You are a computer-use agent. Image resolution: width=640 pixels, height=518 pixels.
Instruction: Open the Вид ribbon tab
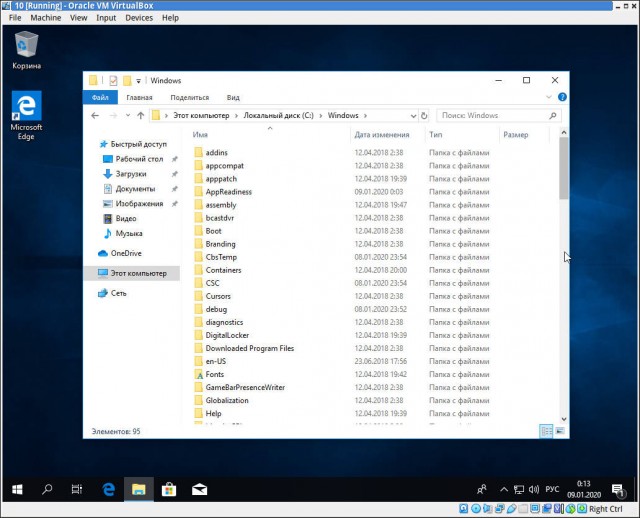point(233,97)
